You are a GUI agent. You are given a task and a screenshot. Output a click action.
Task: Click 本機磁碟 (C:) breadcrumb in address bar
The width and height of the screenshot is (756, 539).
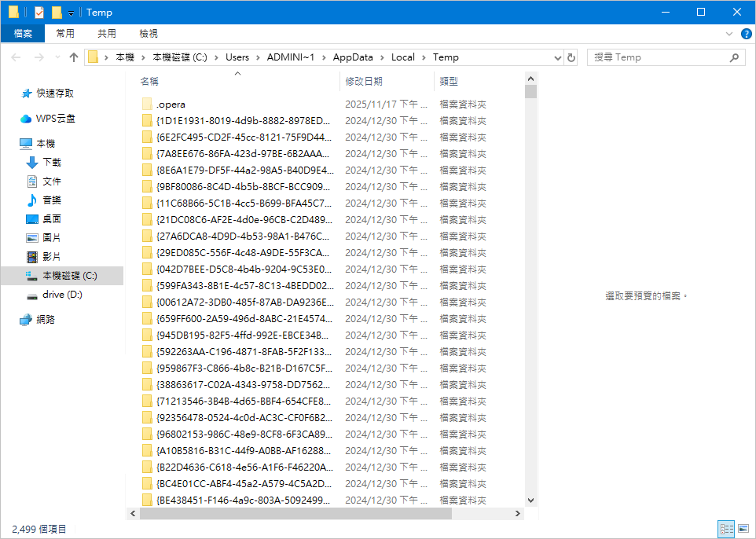pyautogui.click(x=180, y=57)
